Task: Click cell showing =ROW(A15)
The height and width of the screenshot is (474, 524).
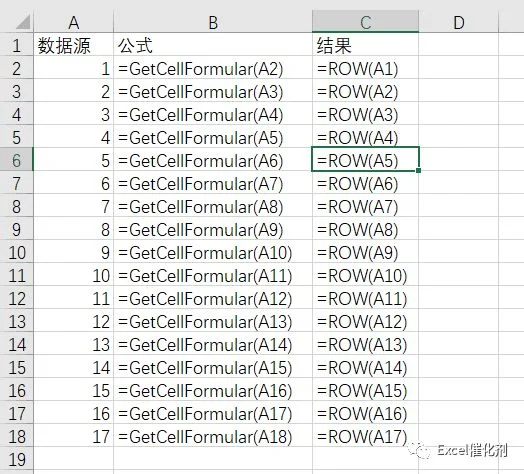Action: (x=365, y=390)
